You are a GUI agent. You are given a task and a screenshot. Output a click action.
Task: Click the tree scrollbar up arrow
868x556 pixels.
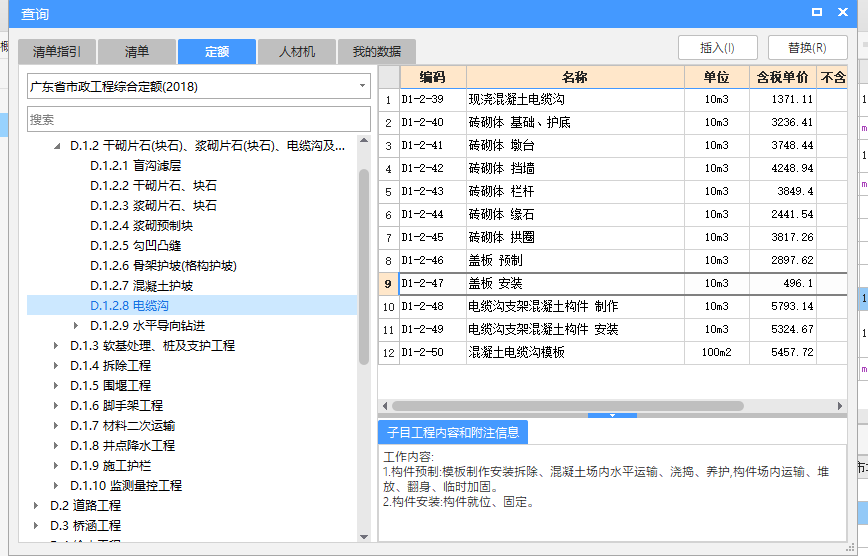point(364,140)
